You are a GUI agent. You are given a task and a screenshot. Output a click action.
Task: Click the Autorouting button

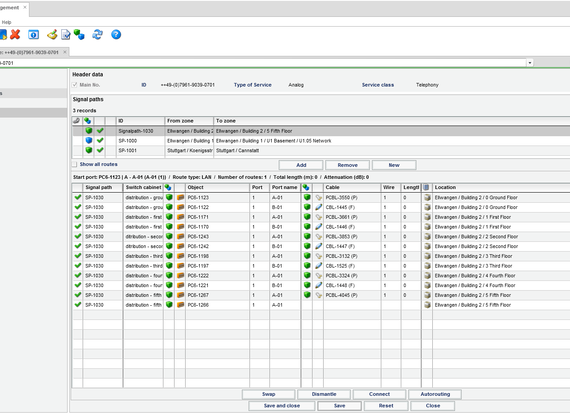435,394
